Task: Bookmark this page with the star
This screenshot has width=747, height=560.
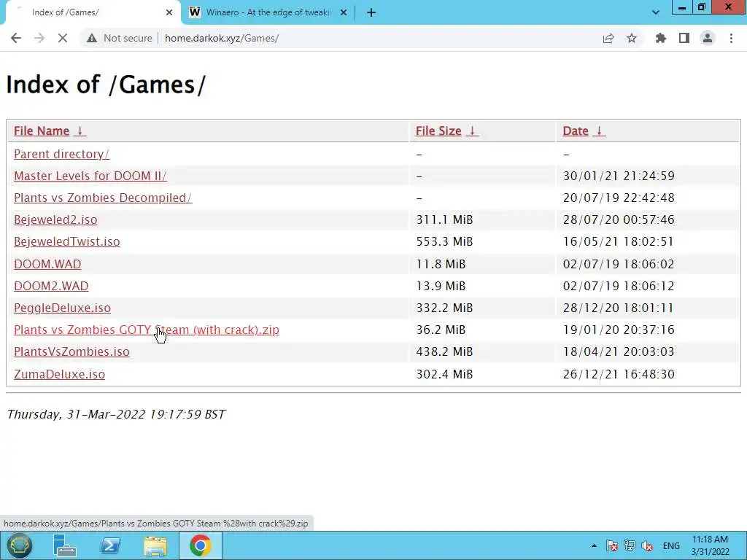Action: click(x=632, y=38)
